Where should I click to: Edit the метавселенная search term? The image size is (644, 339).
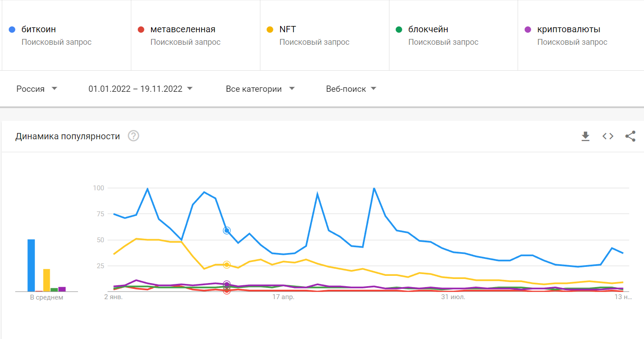pyautogui.click(x=183, y=30)
